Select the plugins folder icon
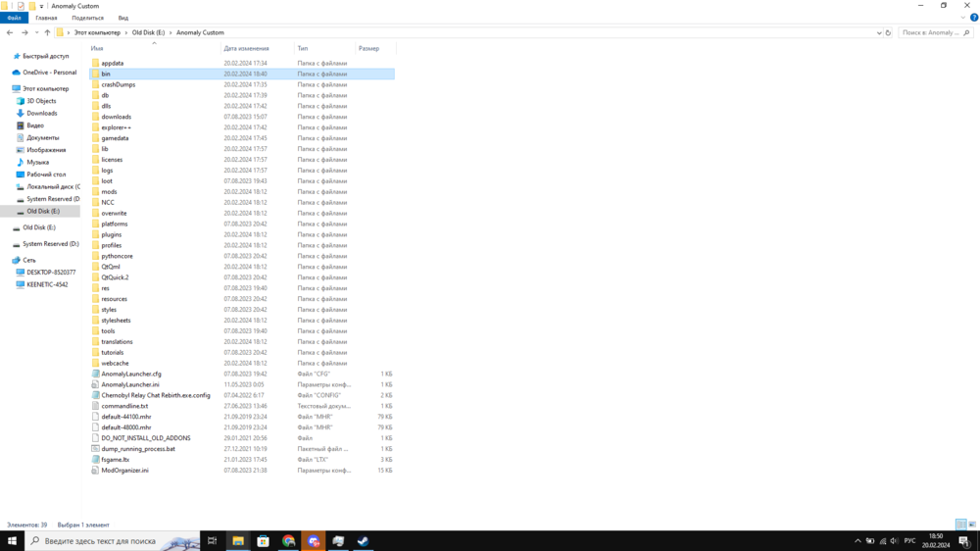The height and width of the screenshot is (551, 980). pos(95,234)
